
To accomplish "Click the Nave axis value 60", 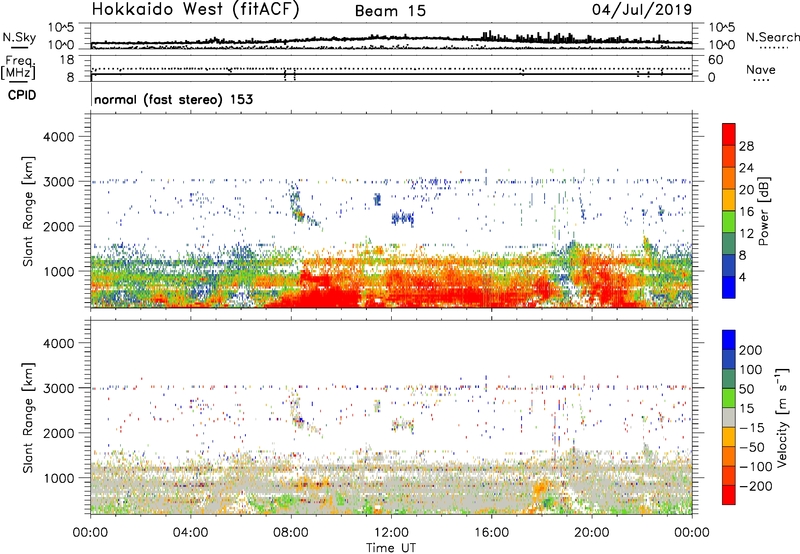I will click(715, 60).
